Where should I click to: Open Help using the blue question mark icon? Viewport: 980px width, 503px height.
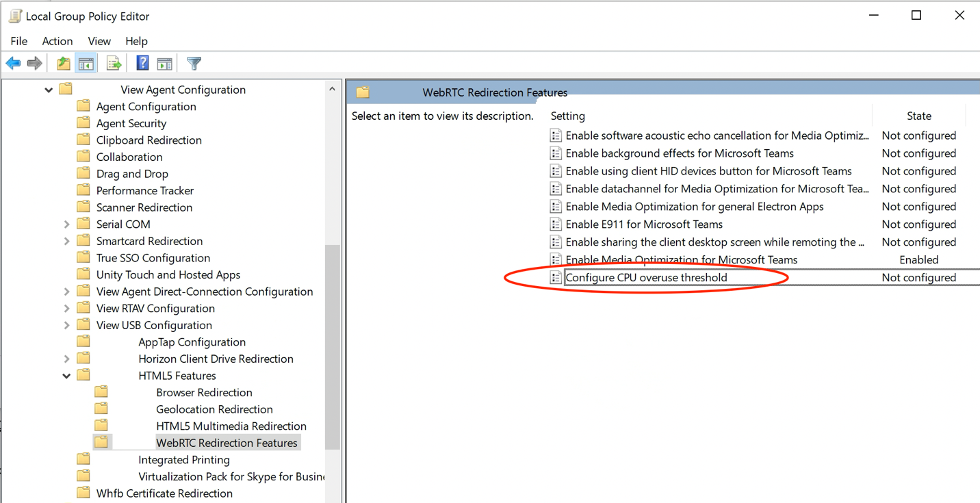(142, 63)
